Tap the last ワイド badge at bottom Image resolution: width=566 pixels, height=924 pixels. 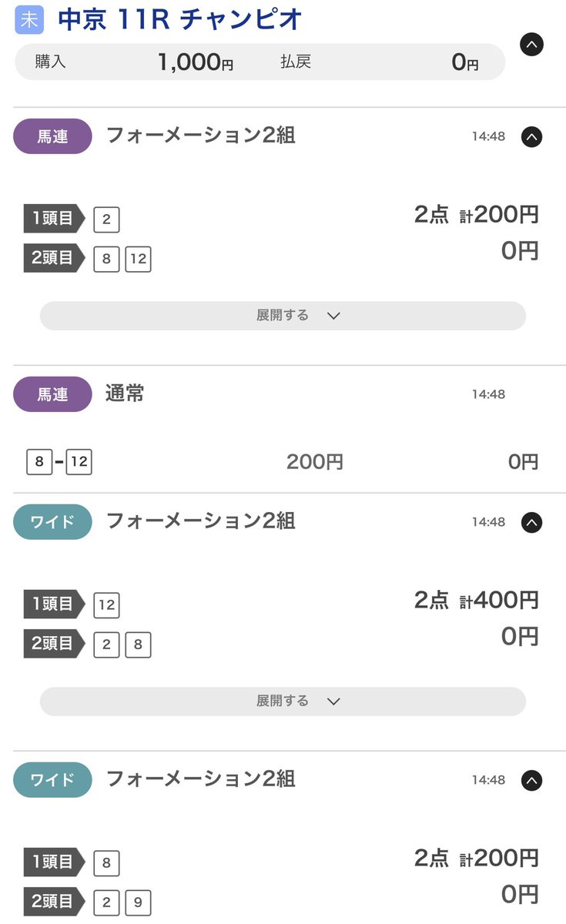click(x=52, y=781)
